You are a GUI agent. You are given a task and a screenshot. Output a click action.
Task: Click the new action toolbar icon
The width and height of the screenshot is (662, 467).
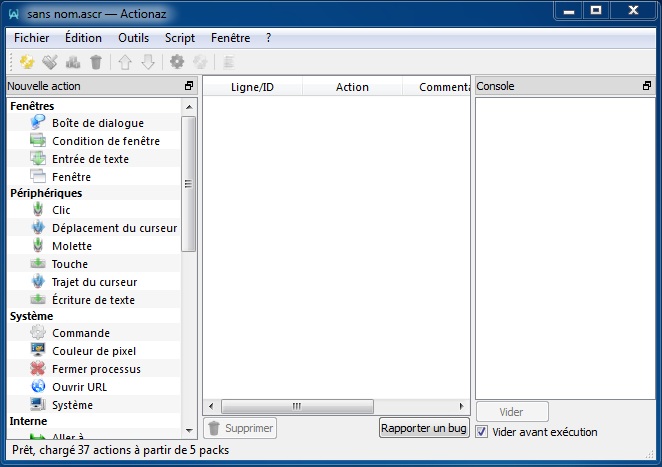click(x=26, y=62)
